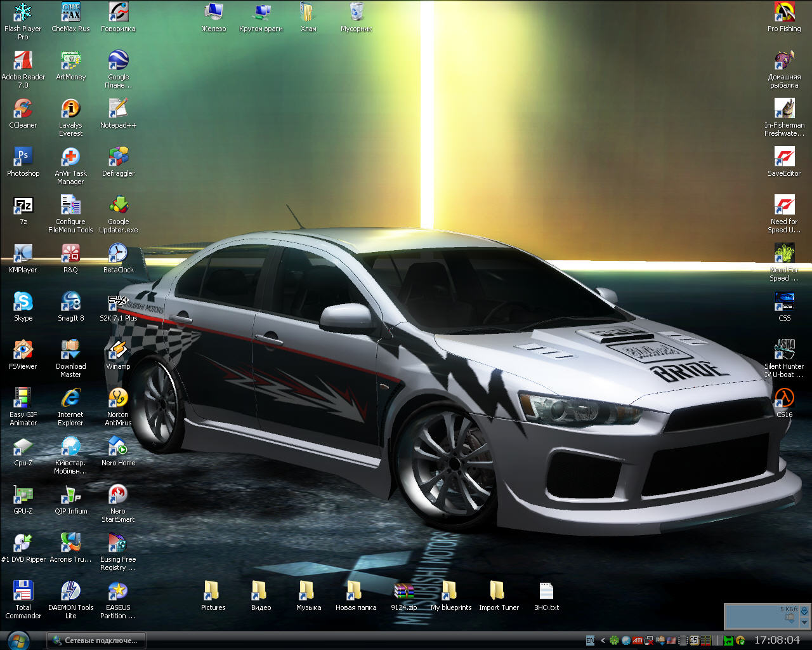The image size is (812, 650).
Task: Open the Photoshop desktop shortcut
Action: pyautogui.click(x=23, y=157)
